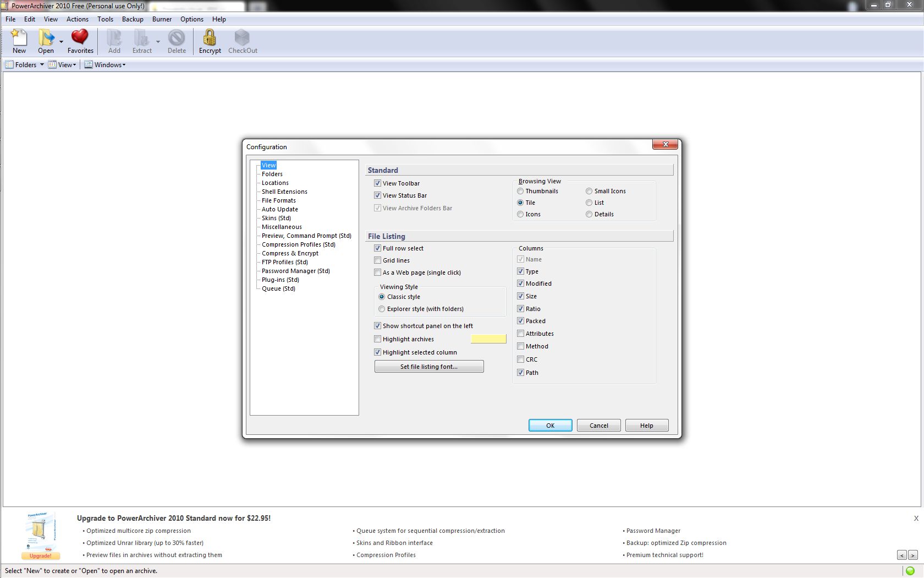This screenshot has width=924, height=578.
Task: Close the Configuration dialog
Action: (x=665, y=144)
